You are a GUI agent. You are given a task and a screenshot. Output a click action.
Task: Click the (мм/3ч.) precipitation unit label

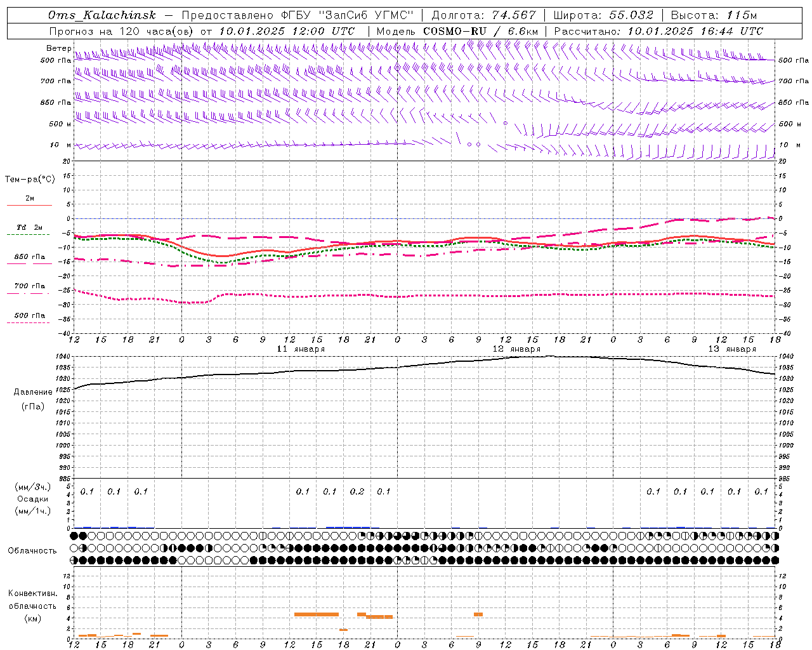tap(32, 487)
